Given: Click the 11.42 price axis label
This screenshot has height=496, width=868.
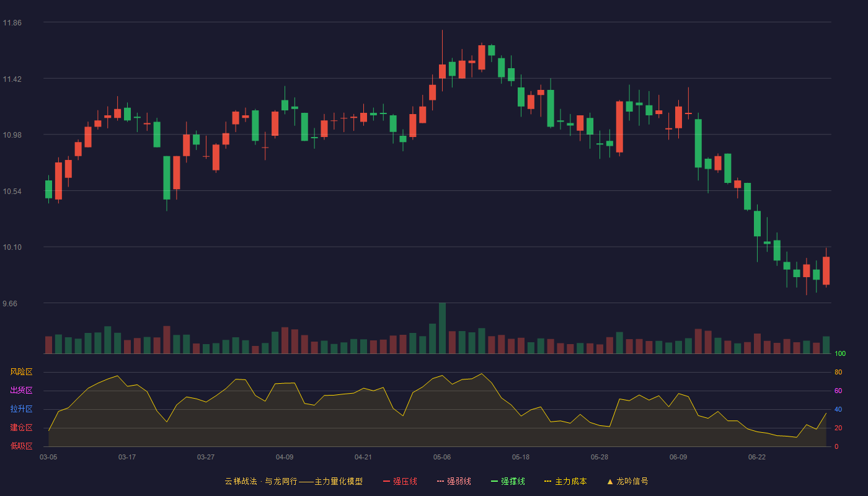Looking at the screenshot, I should [12, 79].
